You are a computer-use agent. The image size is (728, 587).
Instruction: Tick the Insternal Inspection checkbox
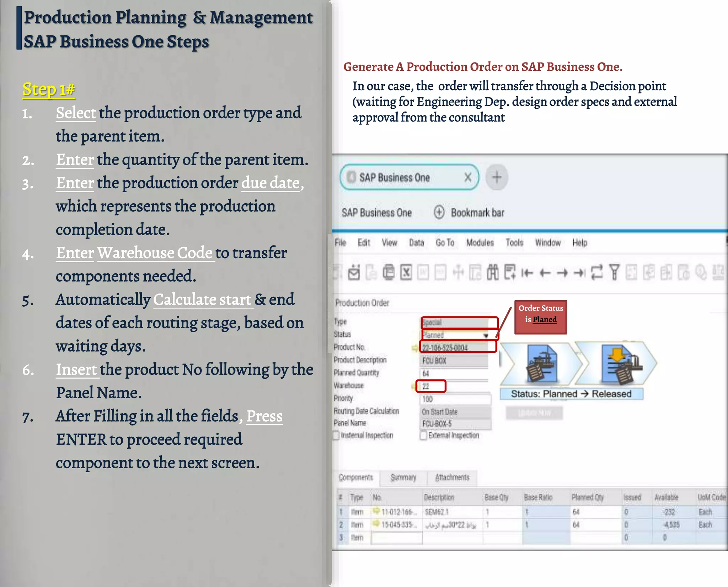pos(336,435)
